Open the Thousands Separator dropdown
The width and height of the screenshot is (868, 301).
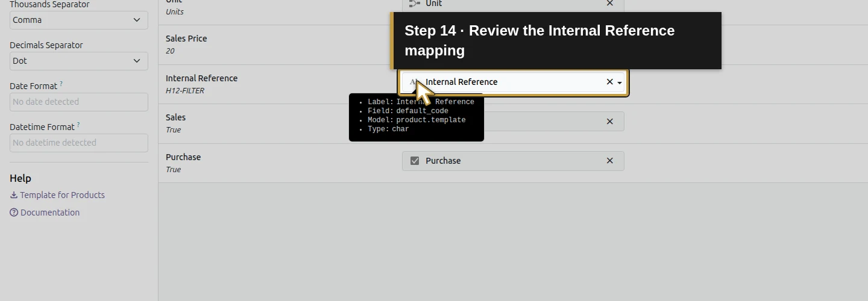[x=79, y=20]
